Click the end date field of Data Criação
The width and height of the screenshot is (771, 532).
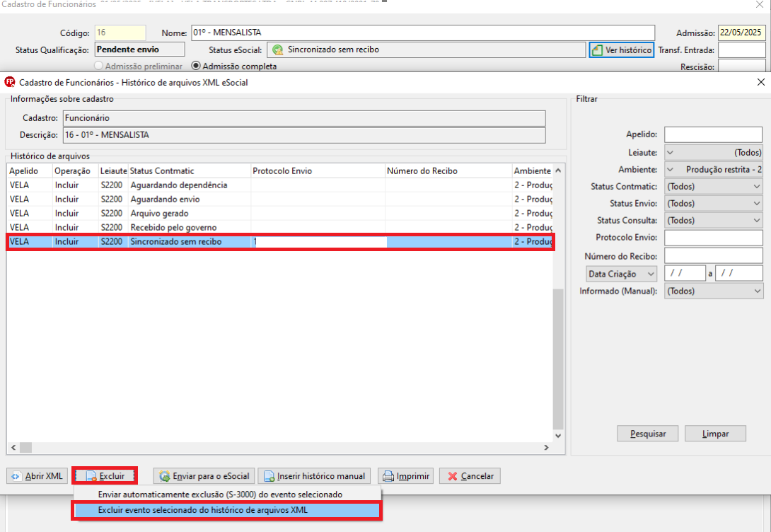(x=739, y=273)
